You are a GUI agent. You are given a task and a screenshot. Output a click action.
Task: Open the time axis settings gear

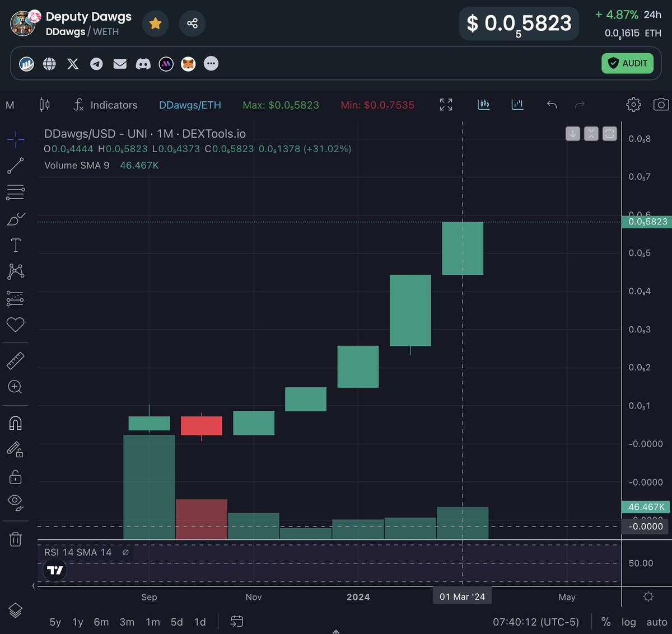pos(648,597)
